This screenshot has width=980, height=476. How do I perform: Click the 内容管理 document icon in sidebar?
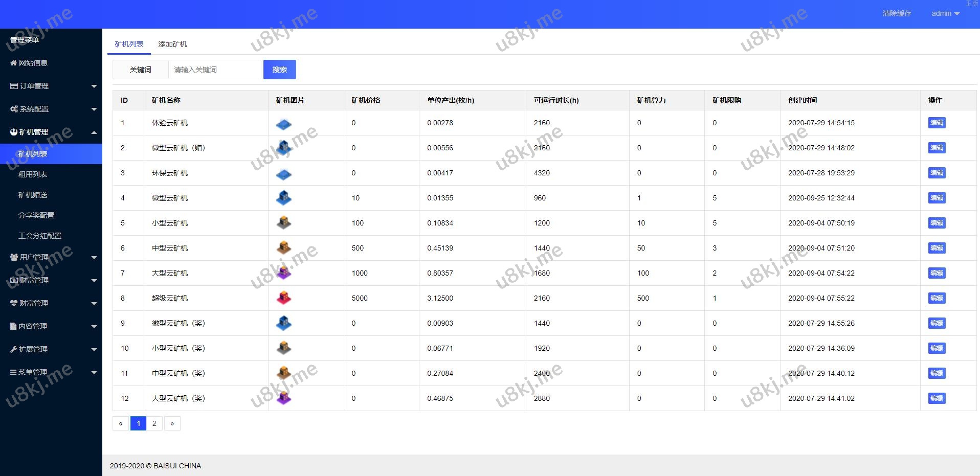(14, 326)
